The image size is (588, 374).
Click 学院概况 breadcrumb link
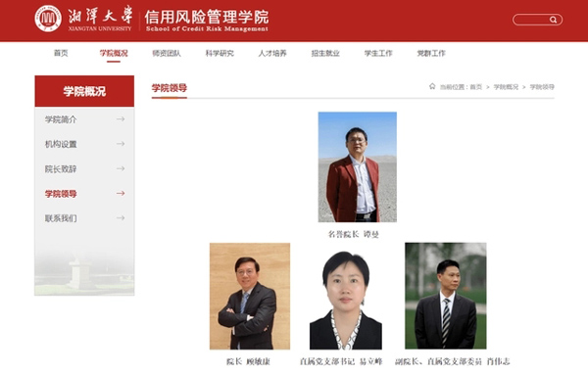[x=506, y=87]
